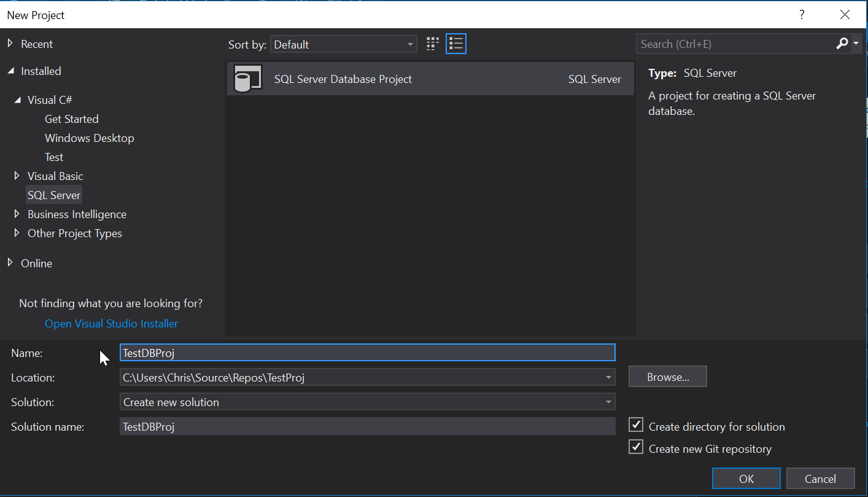
Task: Open the Location path dropdown
Action: pyautogui.click(x=608, y=377)
